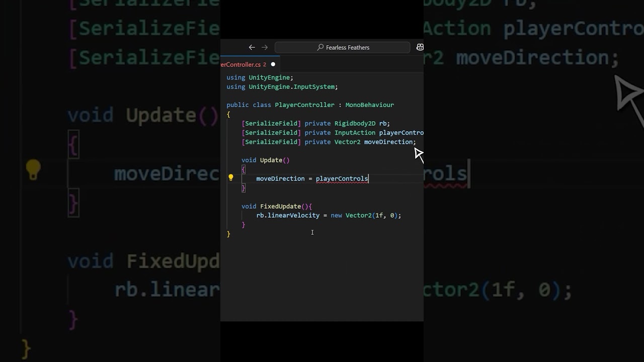Click 'UnityEngine.InputSystem' in the using line

pos(292,87)
